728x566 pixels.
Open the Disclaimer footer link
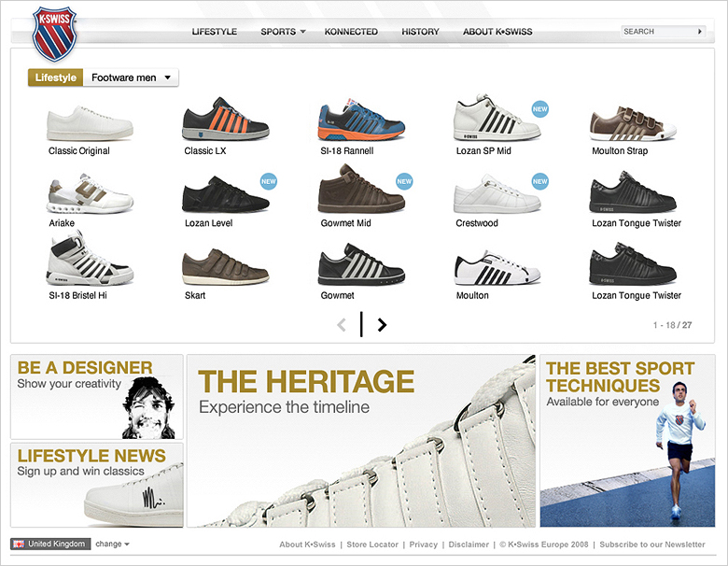(x=469, y=545)
